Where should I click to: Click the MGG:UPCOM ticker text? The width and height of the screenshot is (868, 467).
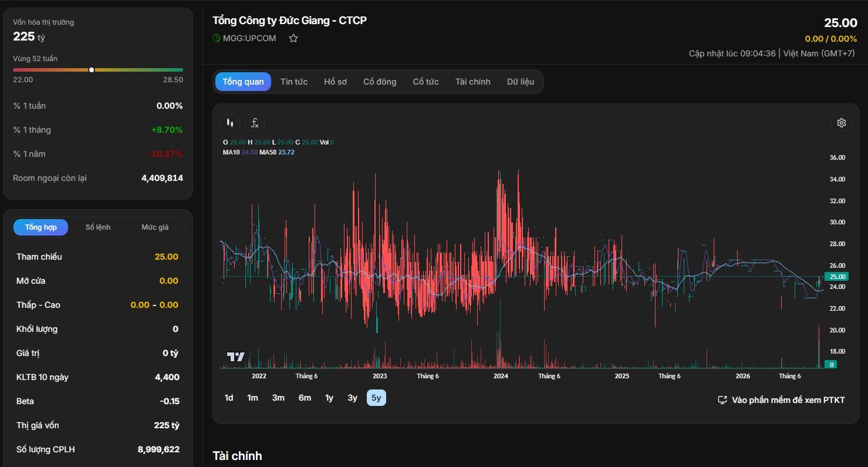249,38
